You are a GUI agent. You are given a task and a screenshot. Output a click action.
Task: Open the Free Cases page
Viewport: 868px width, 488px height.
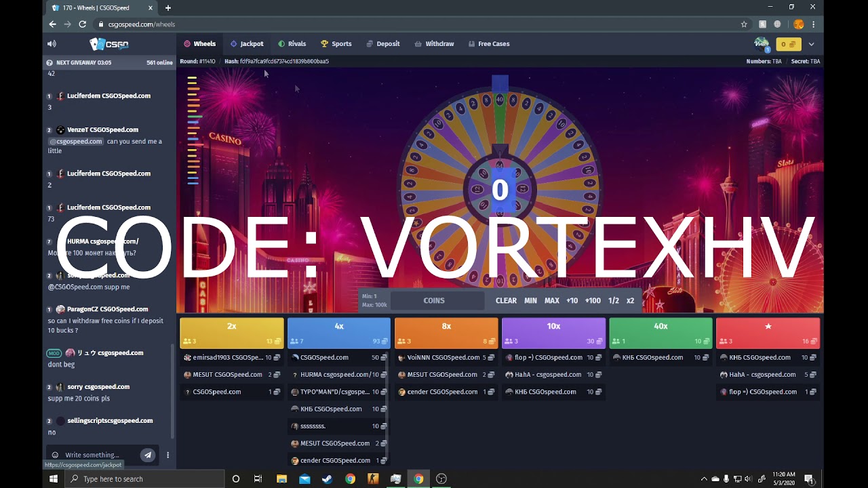coord(489,43)
